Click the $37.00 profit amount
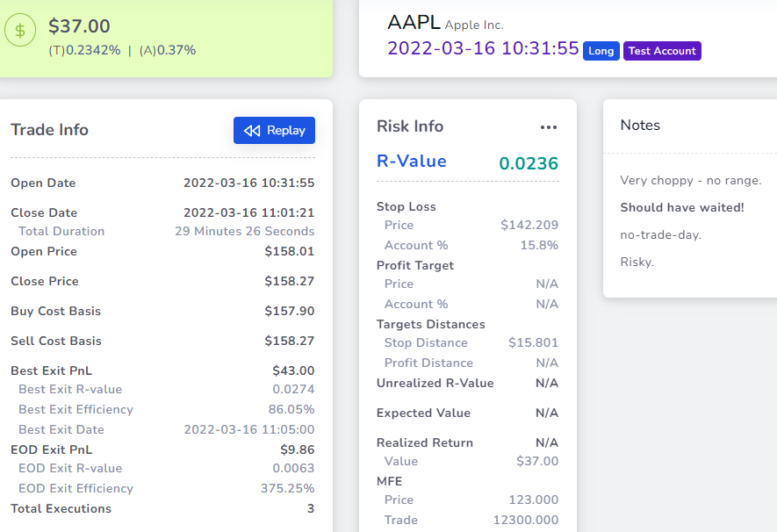 79,26
